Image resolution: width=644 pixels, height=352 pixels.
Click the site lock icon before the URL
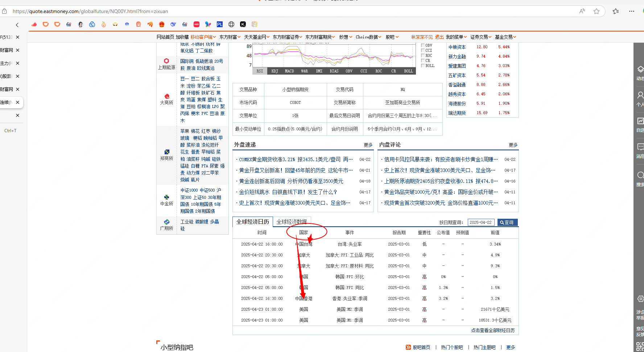coord(4,11)
